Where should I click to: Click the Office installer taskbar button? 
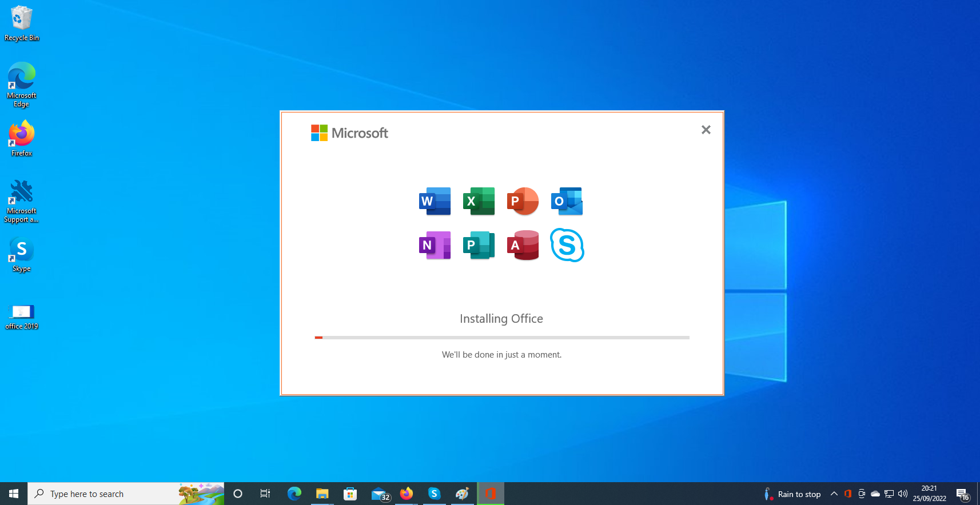[491, 494]
